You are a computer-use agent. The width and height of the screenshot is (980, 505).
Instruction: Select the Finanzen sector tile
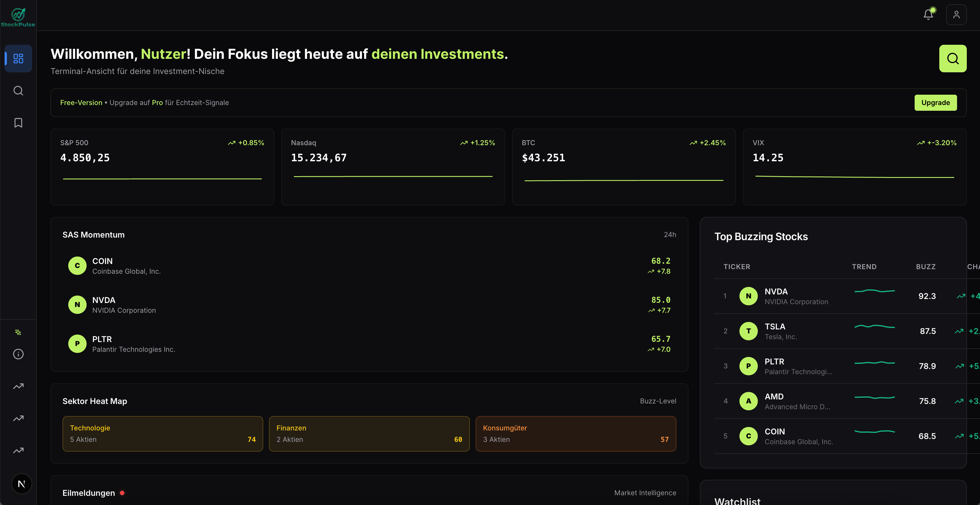point(369,434)
